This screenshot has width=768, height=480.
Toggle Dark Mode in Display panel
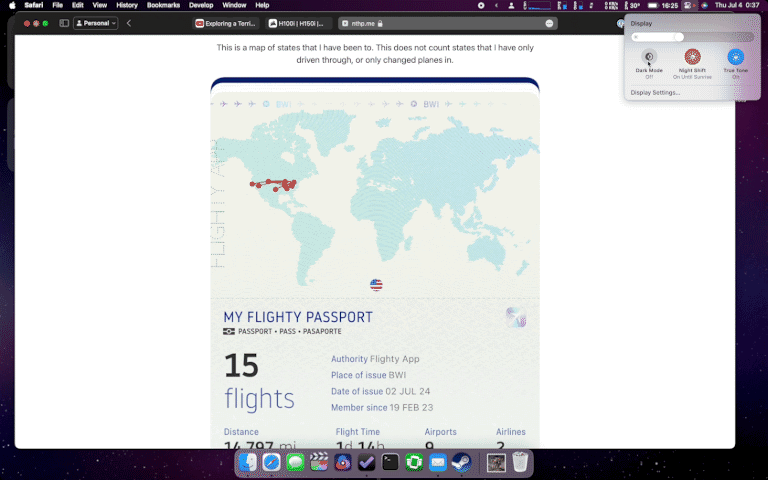coord(648,57)
